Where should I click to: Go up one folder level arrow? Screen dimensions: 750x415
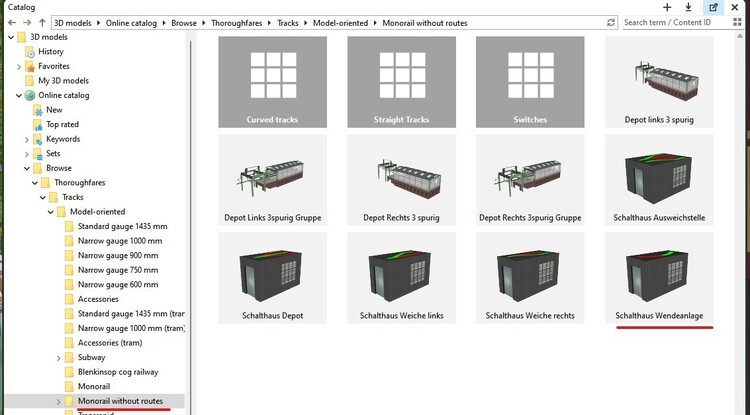pos(42,22)
